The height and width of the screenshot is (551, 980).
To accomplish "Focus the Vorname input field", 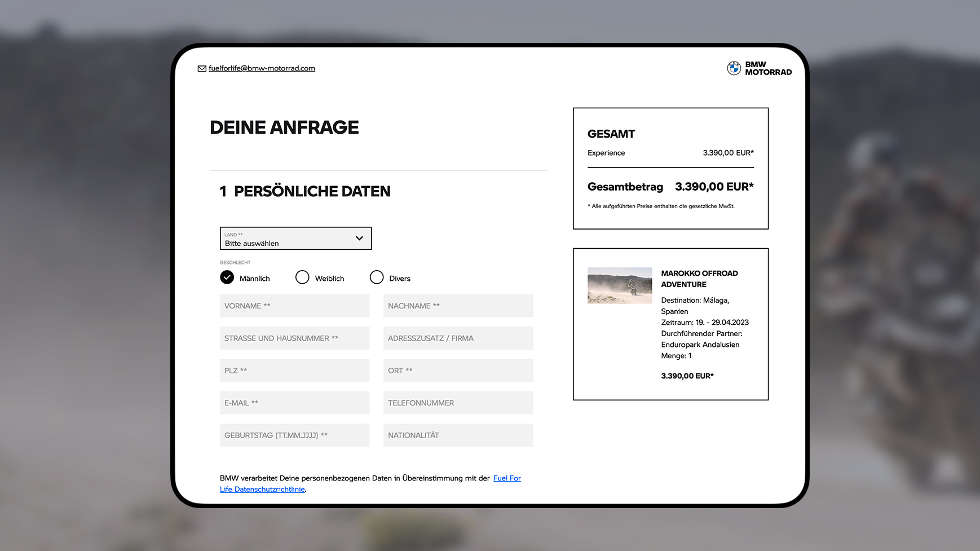I will tap(295, 306).
